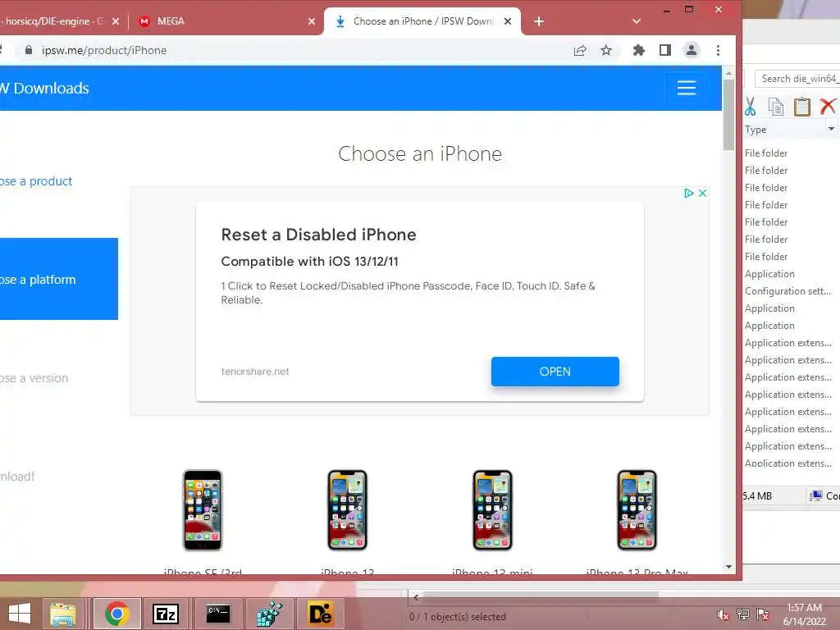Click the page scrollbar up arrow
Image resolution: width=840 pixels, height=630 pixels.
tap(728, 72)
